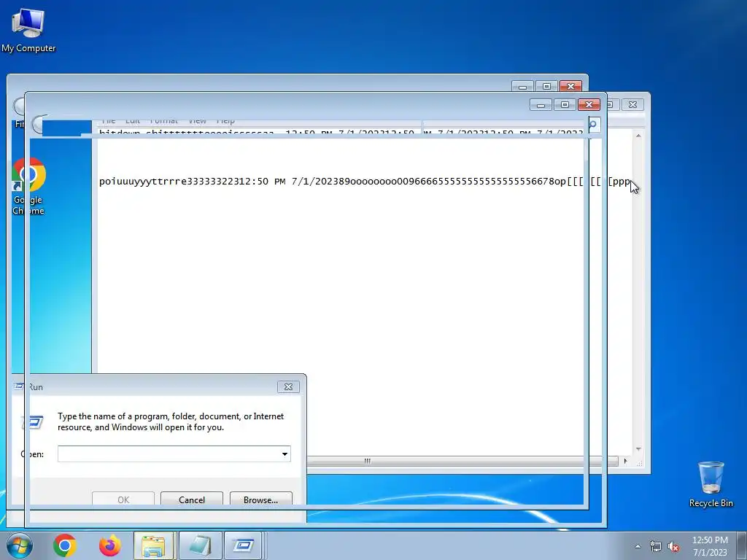Click the Run program icon in dialog
The image size is (747, 560).
[x=34, y=422]
